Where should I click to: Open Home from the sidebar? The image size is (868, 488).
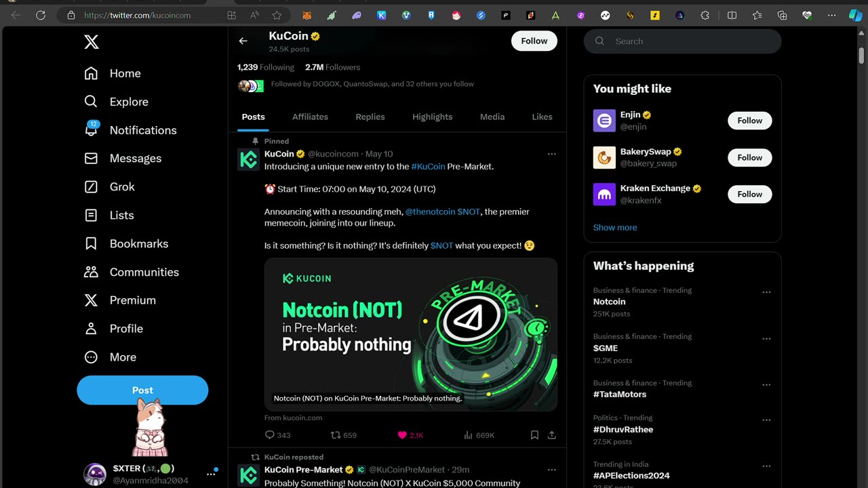113,73
